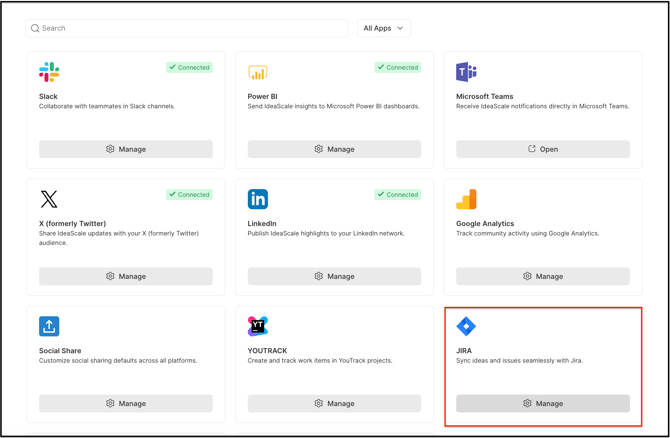The width and height of the screenshot is (670, 438).
Task: Click the Connected badge on Slack
Action: point(189,67)
